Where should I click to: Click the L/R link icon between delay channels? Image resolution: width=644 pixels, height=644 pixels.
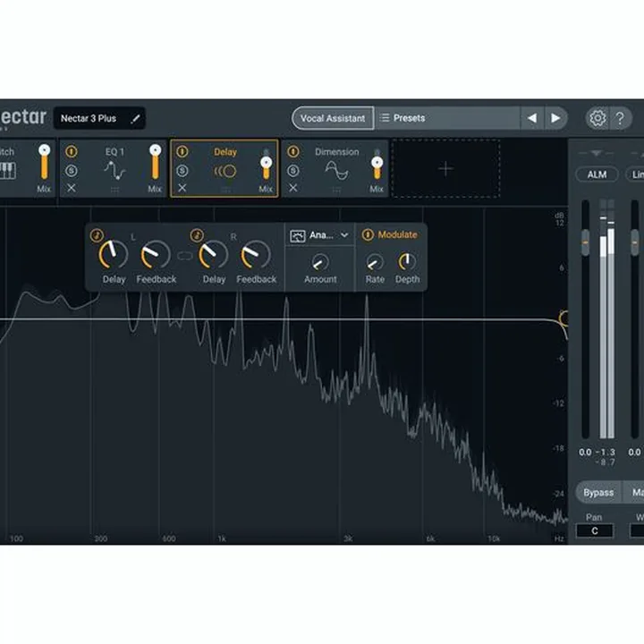(x=185, y=256)
